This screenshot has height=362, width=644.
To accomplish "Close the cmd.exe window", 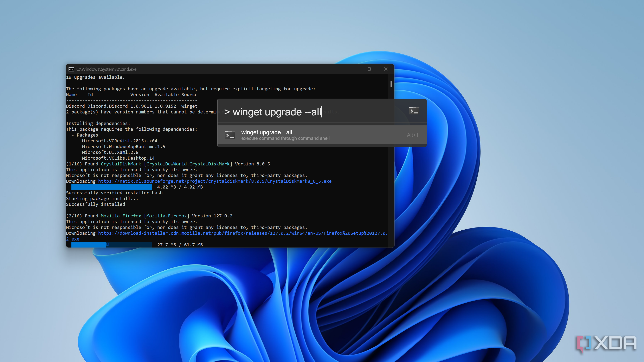I will pyautogui.click(x=386, y=69).
